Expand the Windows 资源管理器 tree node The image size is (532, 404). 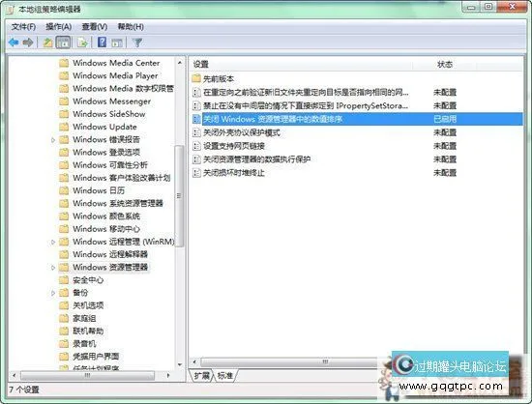[53, 268]
